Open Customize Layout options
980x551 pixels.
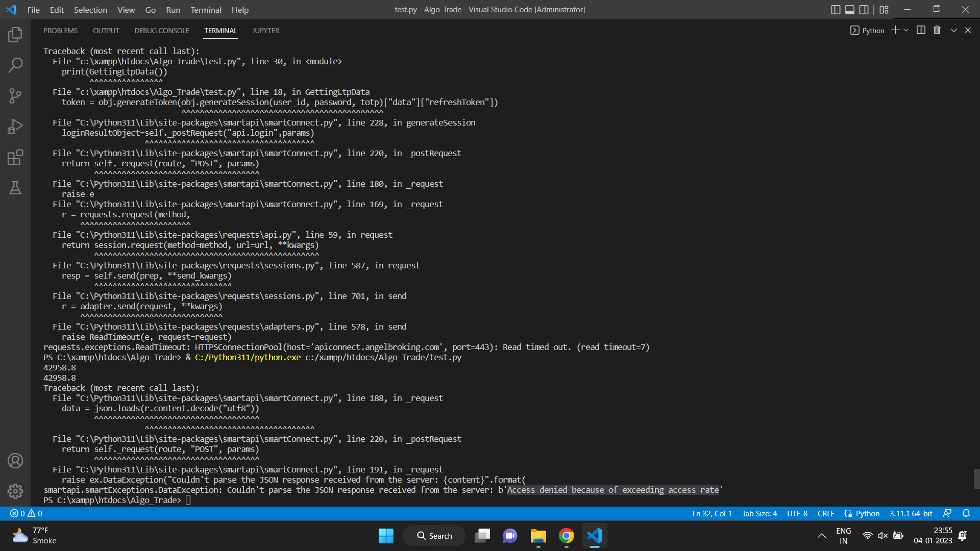click(884, 10)
